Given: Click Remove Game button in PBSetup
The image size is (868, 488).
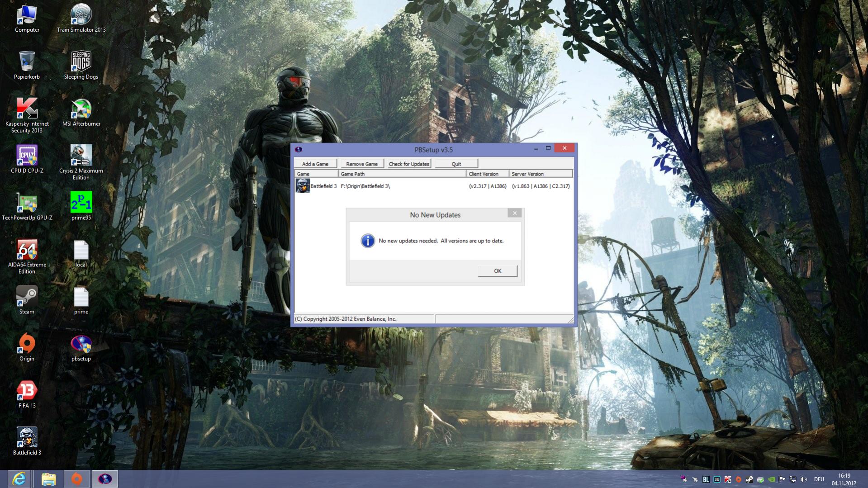Looking at the screenshot, I should pos(361,164).
